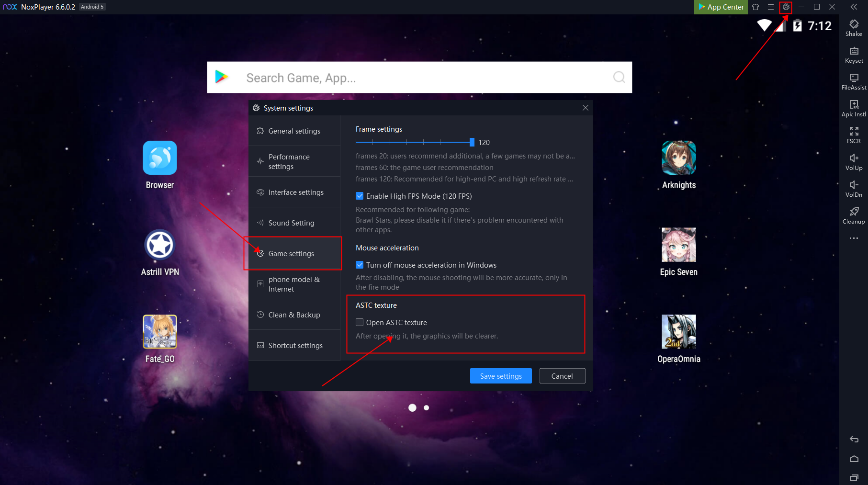Image resolution: width=868 pixels, height=485 pixels.
Task: Click the Shake tool icon
Action: pos(854,27)
